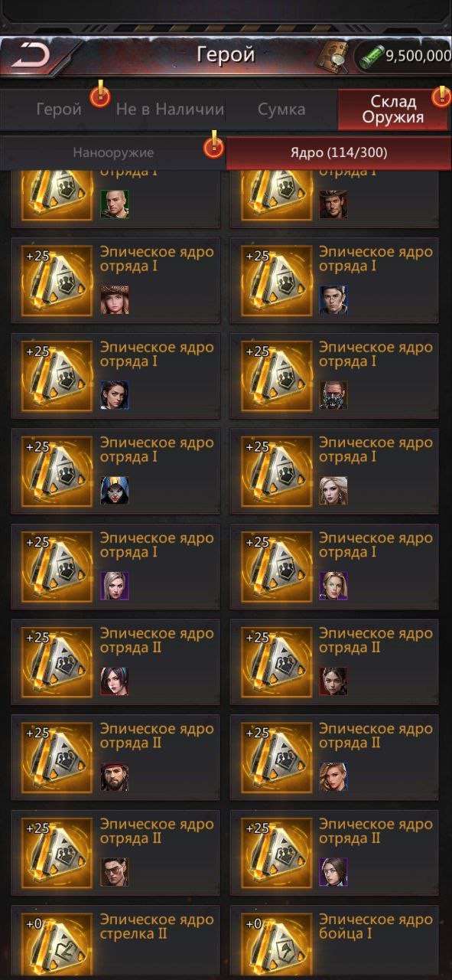
Task: Tap bearded man with red bandana portrait
Action: point(115,776)
